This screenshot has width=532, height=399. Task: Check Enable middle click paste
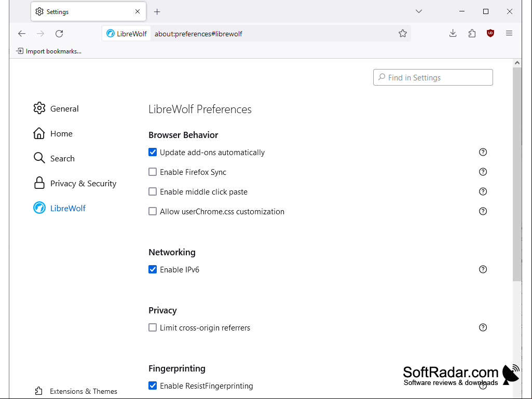(x=153, y=191)
